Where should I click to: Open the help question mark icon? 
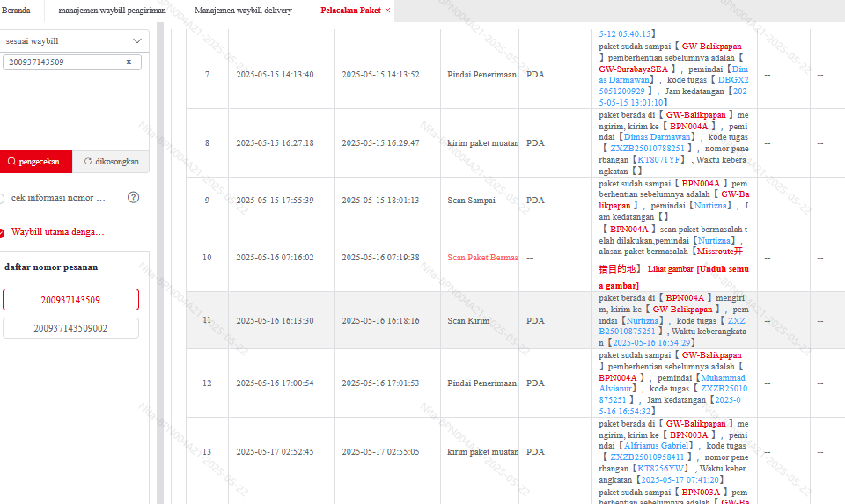coord(133,197)
